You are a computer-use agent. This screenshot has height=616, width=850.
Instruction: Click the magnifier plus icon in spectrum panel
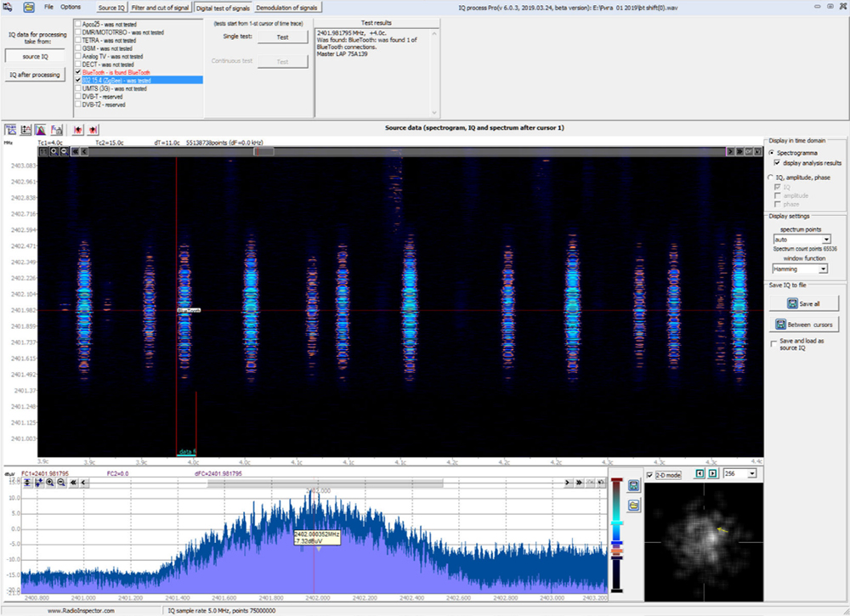coord(50,483)
